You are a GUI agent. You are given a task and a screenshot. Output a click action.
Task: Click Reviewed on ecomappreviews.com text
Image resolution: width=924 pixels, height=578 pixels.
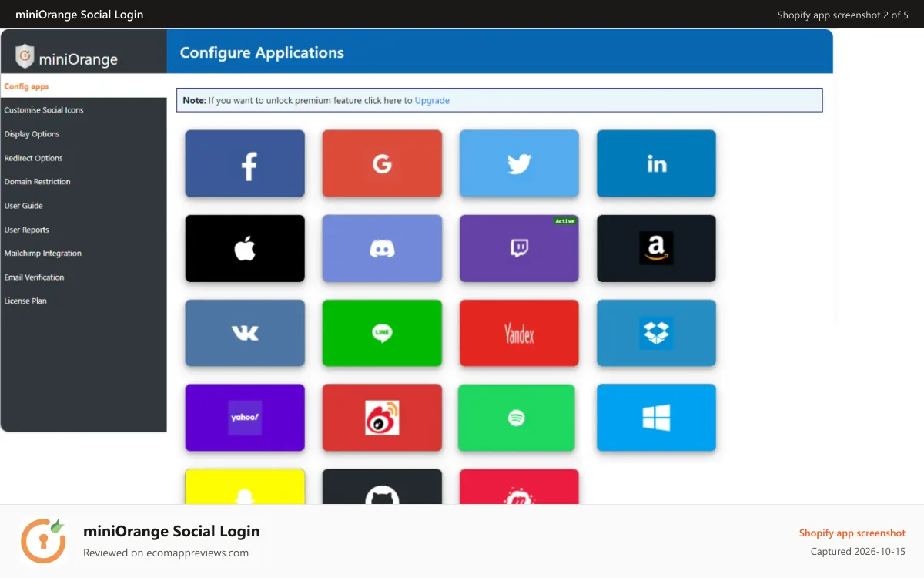pos(166,553)
